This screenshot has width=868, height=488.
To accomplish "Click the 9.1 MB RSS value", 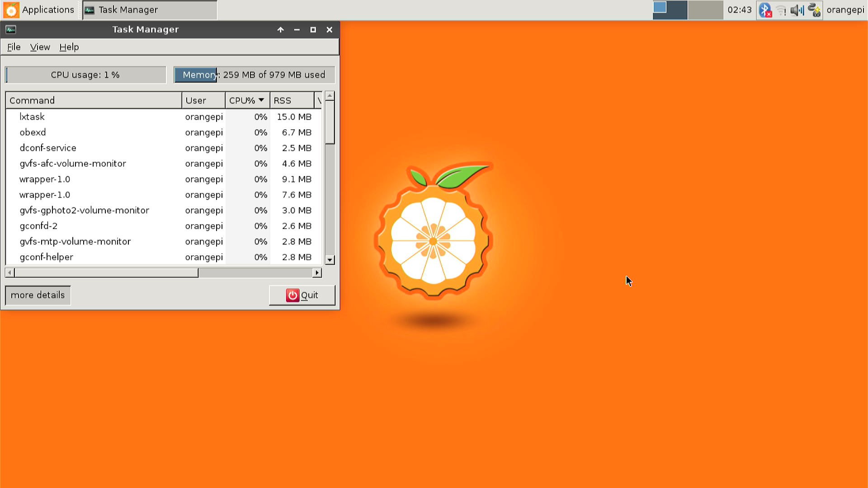I will click(297, 179).
